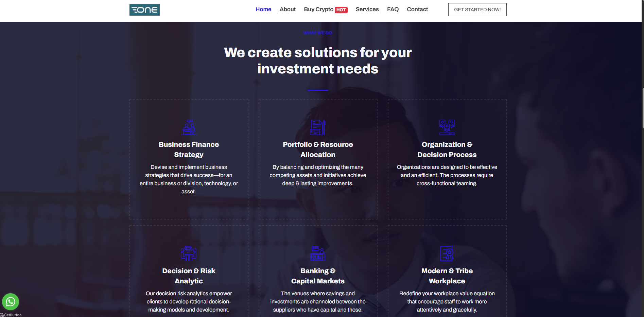Click the Organization & Decision Process icon

[x=447, y=127]
